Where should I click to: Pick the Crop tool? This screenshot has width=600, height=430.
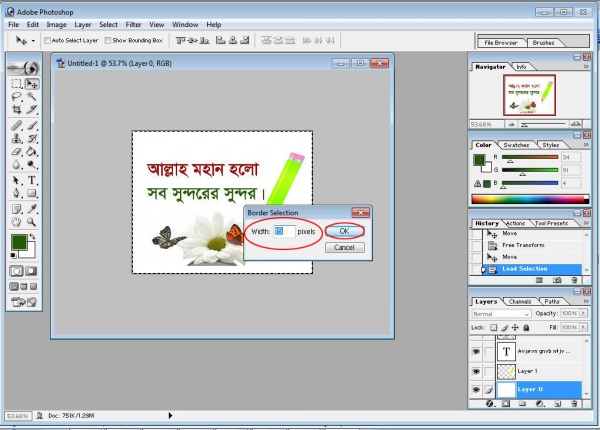point(16,110)
